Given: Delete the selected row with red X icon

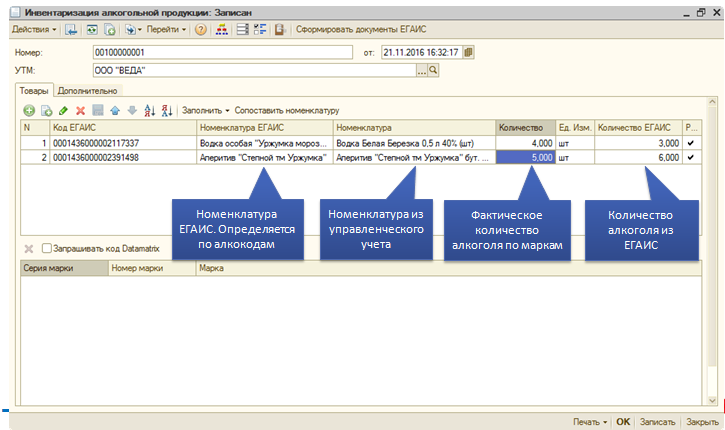Looking at the screenshot, I should coord(80,111).
